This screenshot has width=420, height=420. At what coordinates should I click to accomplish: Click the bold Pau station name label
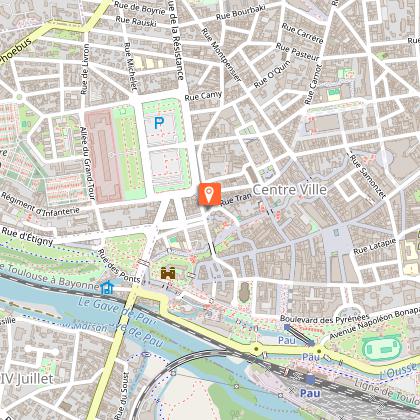click(310, 393)
